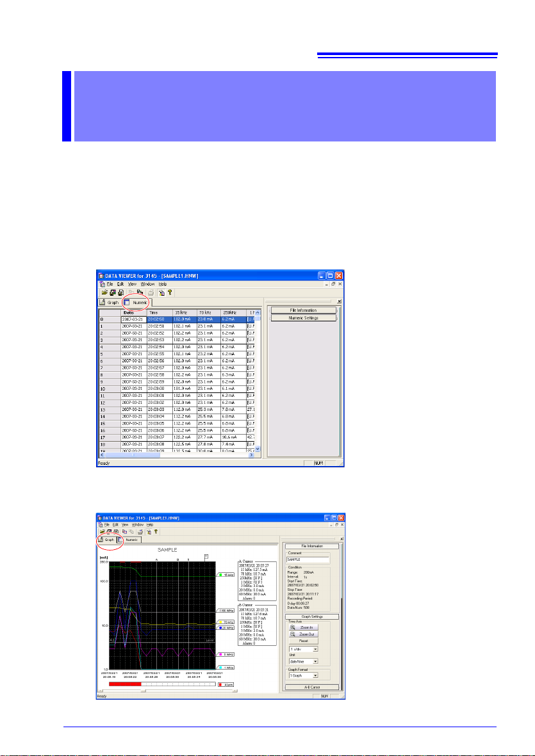535x756 pixels.
Task: Click the File Information button in the Numeric view window
Action: click(303, 310)
